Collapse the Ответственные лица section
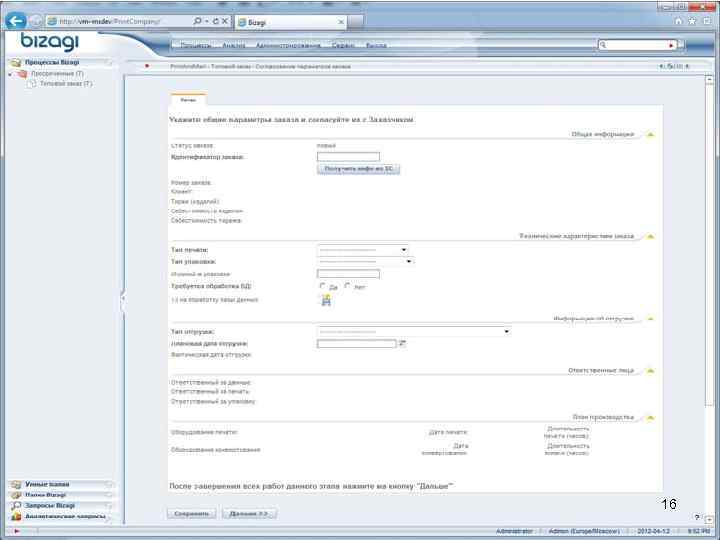 click(650, 371)
